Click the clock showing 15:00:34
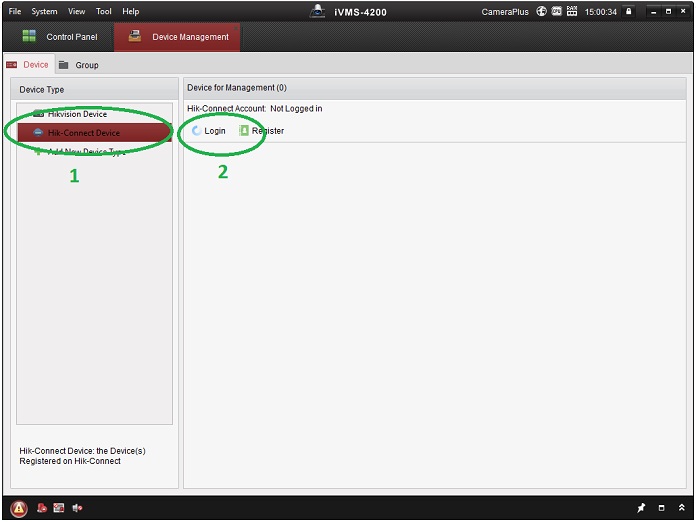696x522 pixels. [601, 12]
